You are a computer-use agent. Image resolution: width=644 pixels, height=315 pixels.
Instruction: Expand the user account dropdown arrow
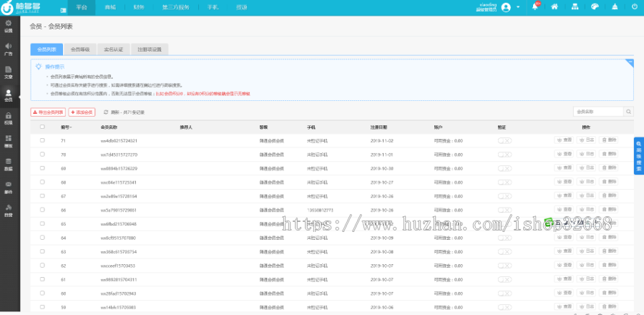518,7
